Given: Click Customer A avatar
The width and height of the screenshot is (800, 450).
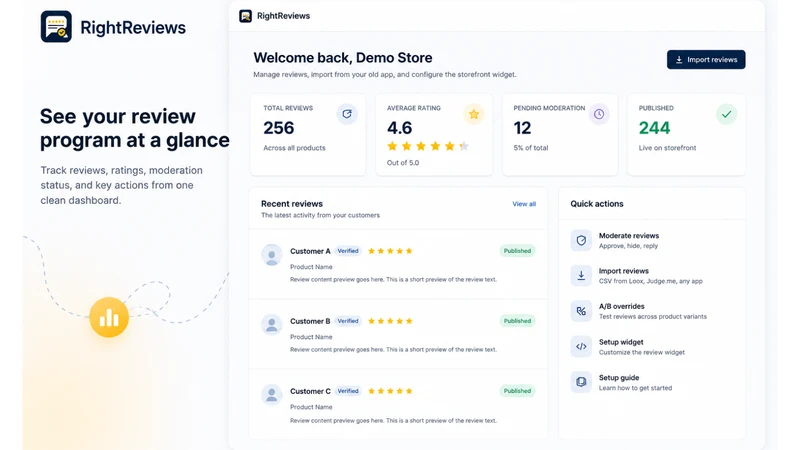Looking at the screenshot, I should [271, 255].
